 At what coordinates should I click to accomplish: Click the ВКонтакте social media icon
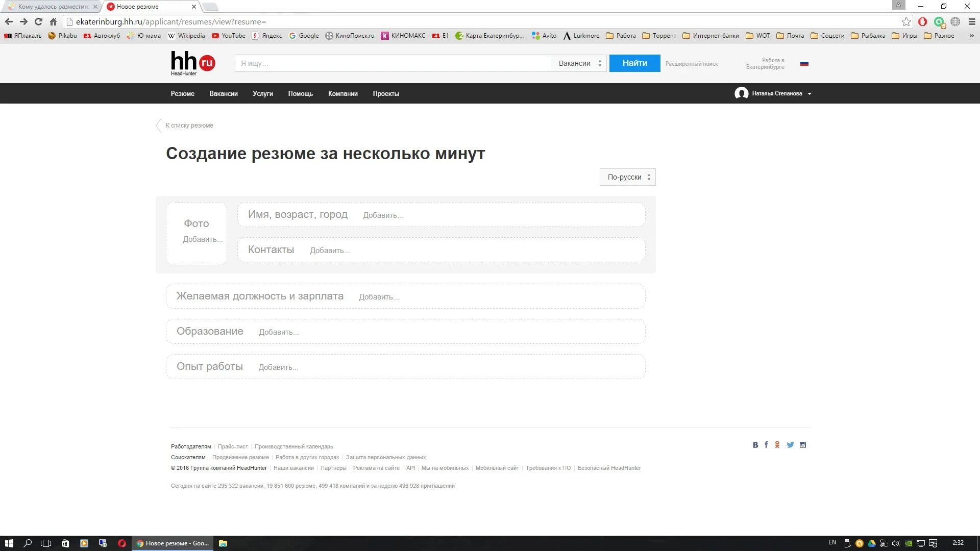point(754,444)
